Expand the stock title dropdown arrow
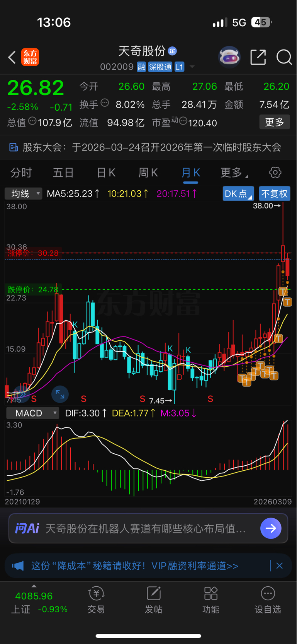The width and height of the screenshot is (297, 644). [x=192, y=67]
